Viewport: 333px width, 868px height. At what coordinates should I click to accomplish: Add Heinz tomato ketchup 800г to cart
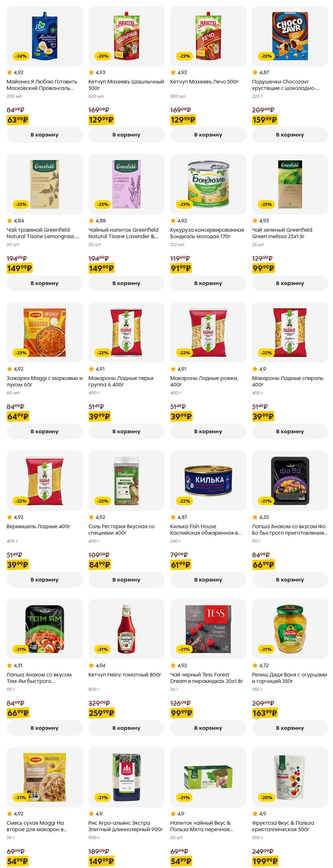[126, 728]
